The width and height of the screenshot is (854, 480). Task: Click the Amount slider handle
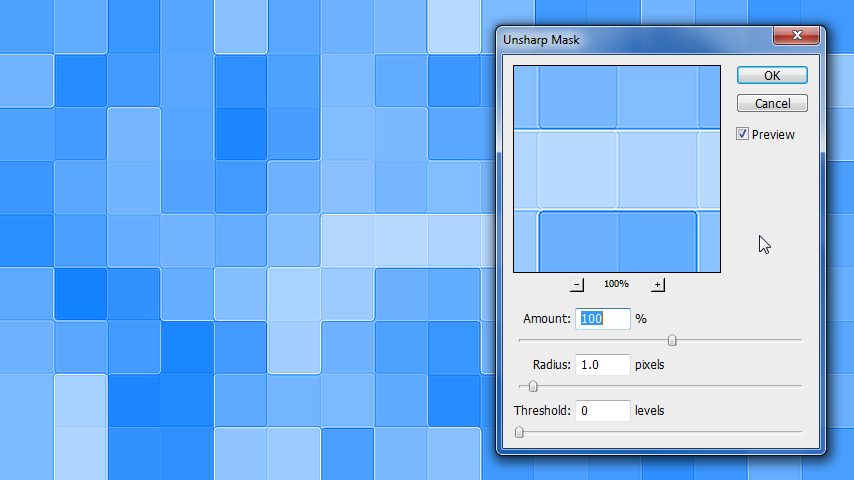pyautogui.click(x=672, y=341)
